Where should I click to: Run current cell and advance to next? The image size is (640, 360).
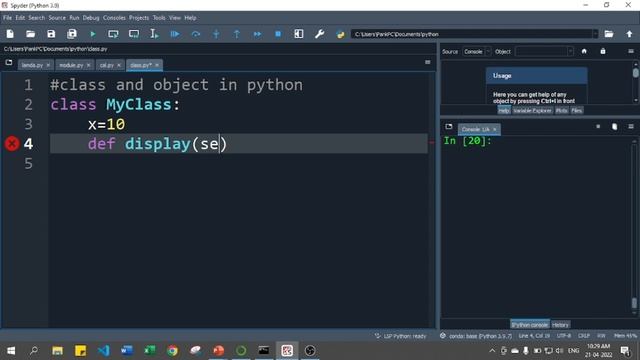[134, 34]
